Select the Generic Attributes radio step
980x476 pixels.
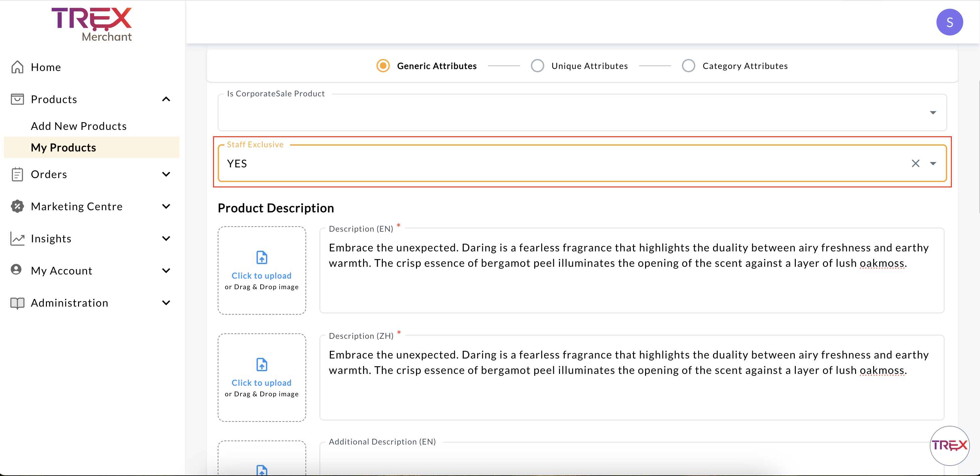click(x=383, y=66)
